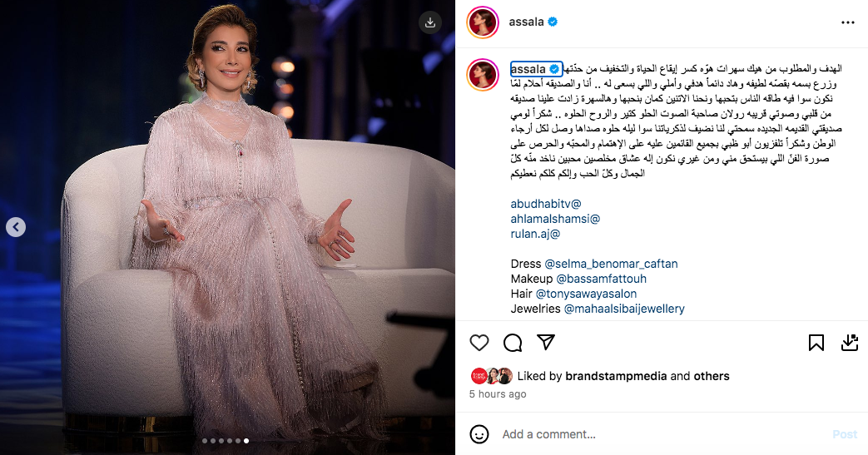Image resolution: width=868 pixels, height=455 pixels.
Task: Open the assala profile picture in the header
Action: point(483,22)
